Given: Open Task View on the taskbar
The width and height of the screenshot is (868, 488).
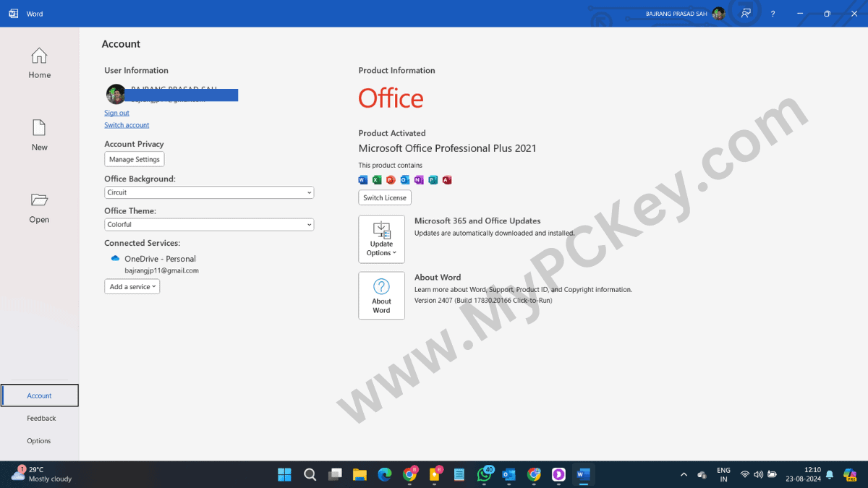Looking at the screenshot, I should point(335,474).
